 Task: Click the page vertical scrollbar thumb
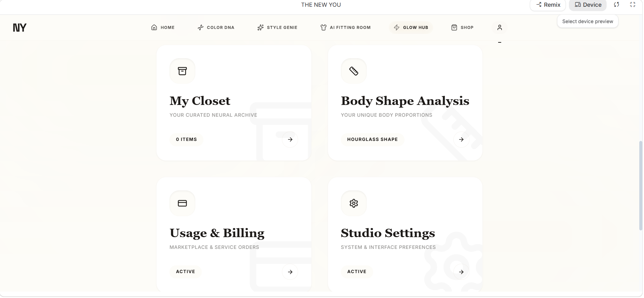pyautogui.click(x=640, y=186)
